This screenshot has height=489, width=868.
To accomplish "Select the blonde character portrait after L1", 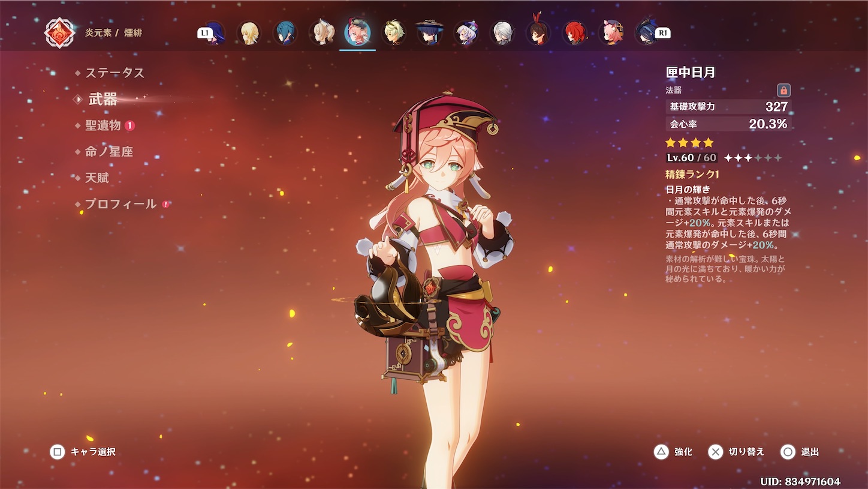I will click(250, 33).
